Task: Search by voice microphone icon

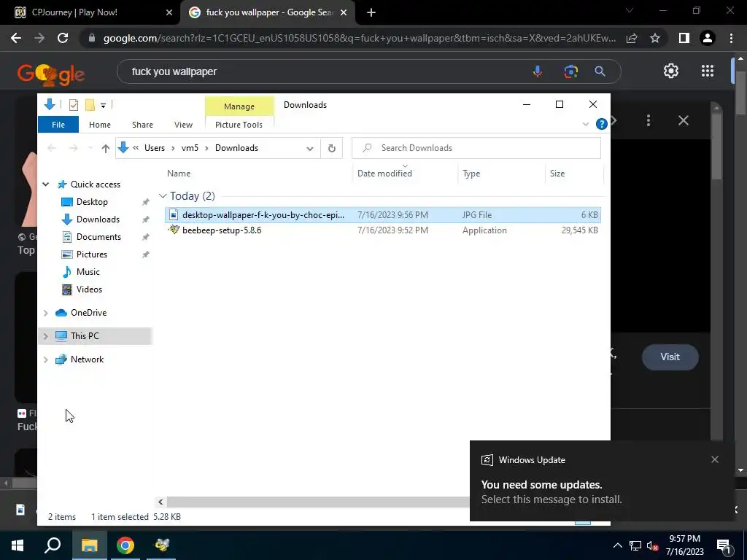Action: click(x=538, y=71)
